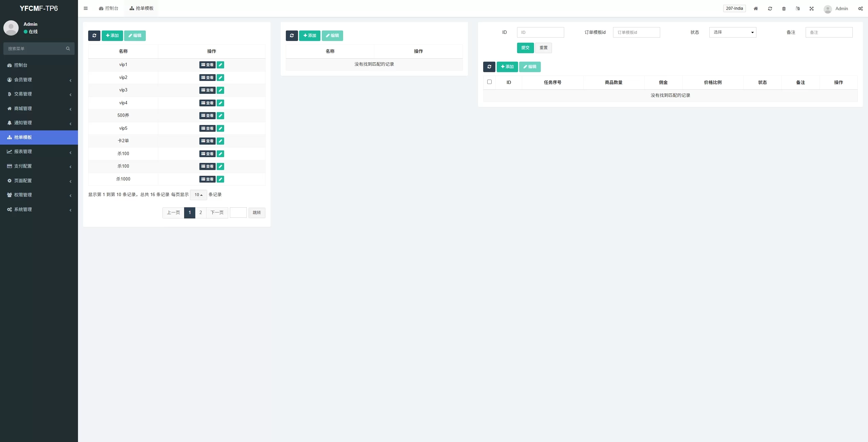Click the hamburger menu toggle icon
Image resolution: width=868 pixels, height=442 pixels.
click(85, 8)
